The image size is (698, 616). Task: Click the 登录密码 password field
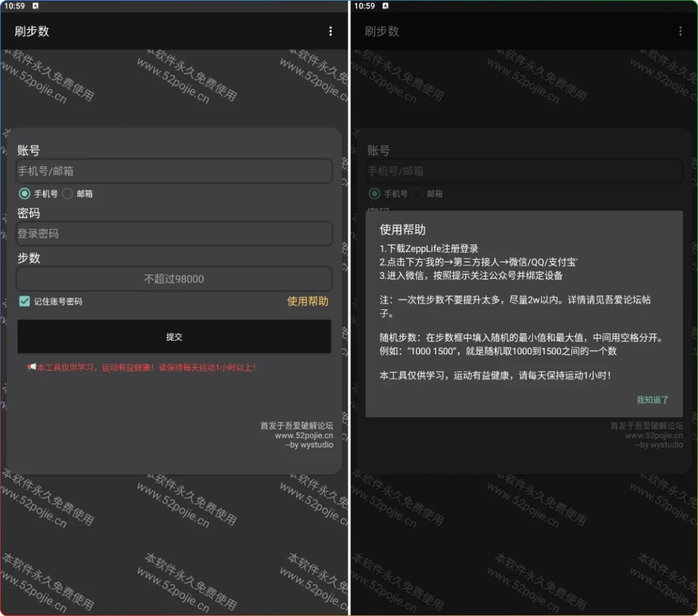(173, 233)
